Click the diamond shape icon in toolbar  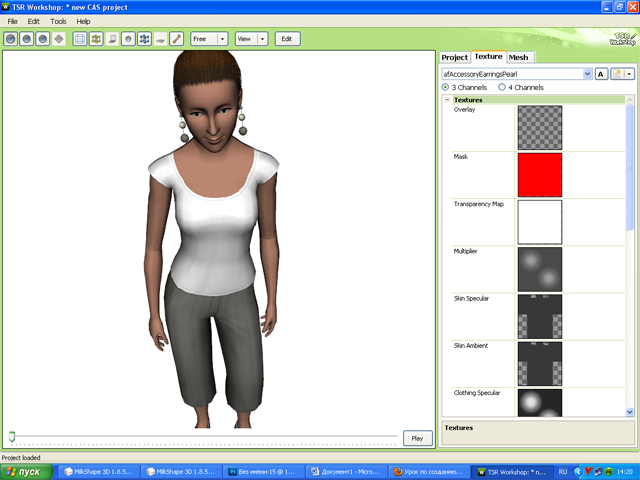click(x=58, y=39)
